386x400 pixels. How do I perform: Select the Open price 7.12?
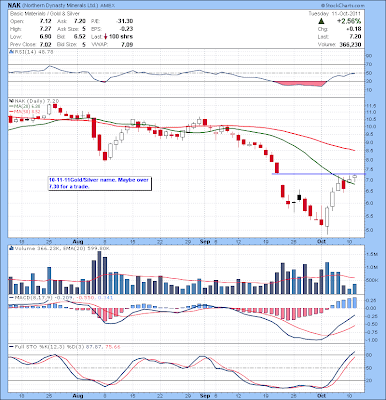click(46, 21)
